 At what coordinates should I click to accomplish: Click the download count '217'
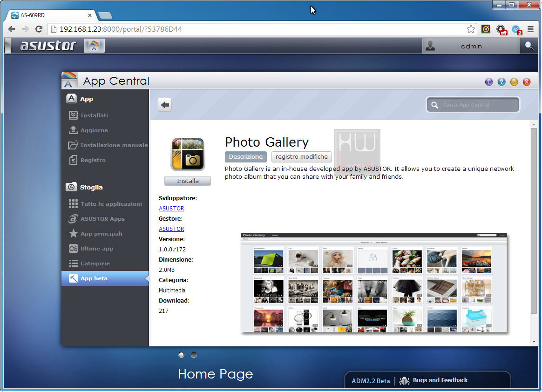[x=163, y=311]
